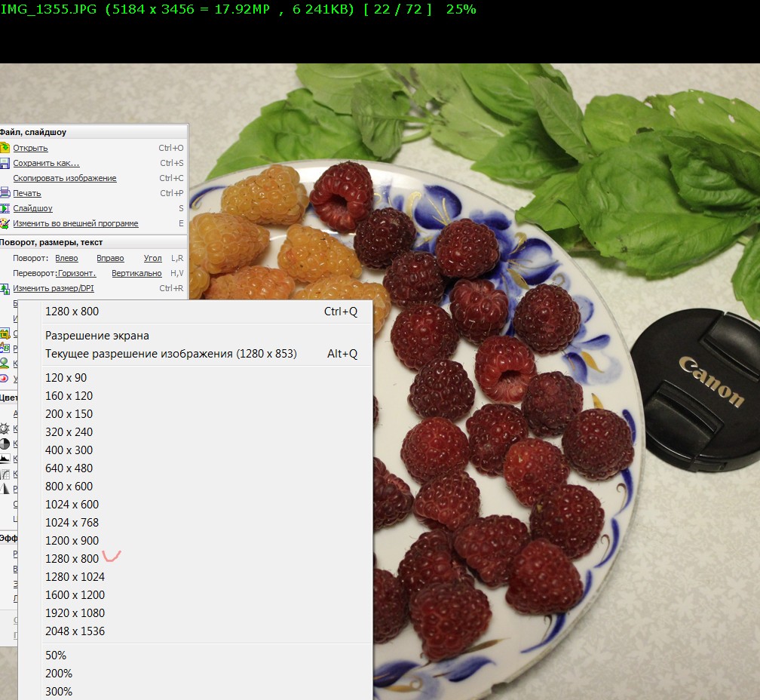The height and width of the screenshot is (700, 760).
Task: Rotate image right using Вправо
Action: coord(110,258)
